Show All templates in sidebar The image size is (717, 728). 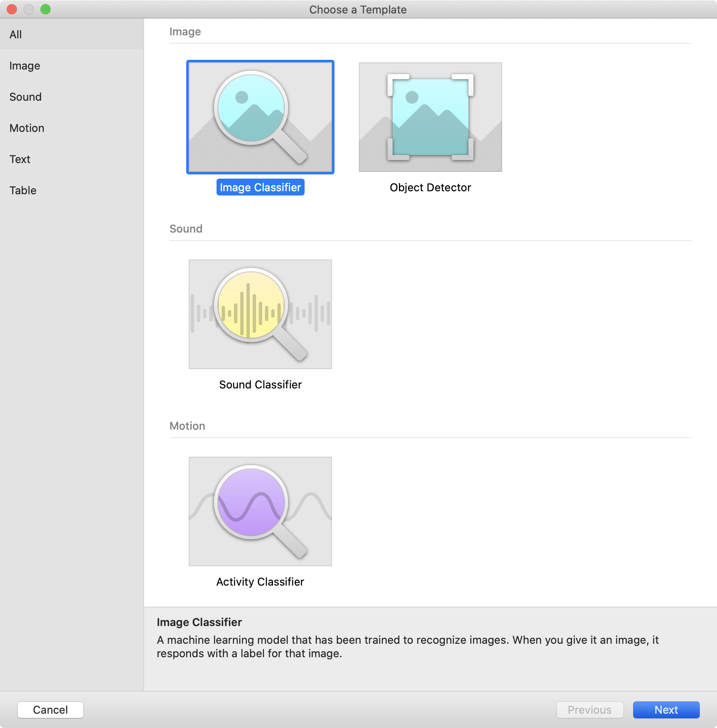pyautogui.click(x=72, y=35)
